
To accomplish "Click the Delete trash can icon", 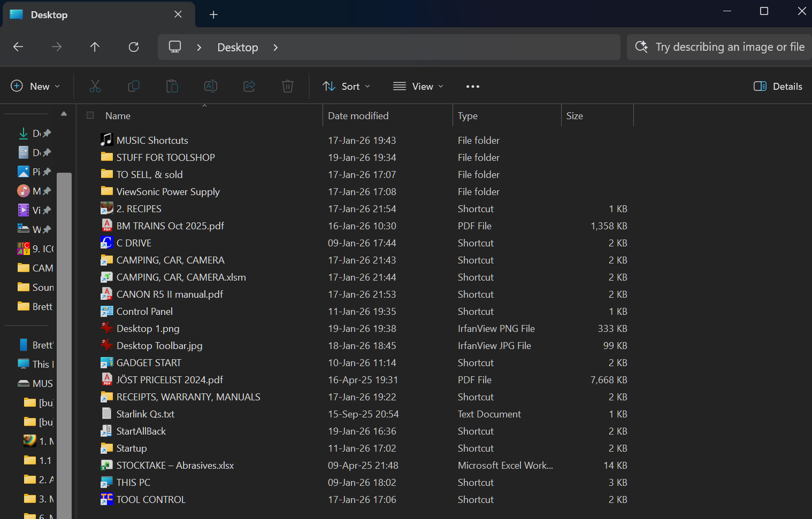I will 288,86.
